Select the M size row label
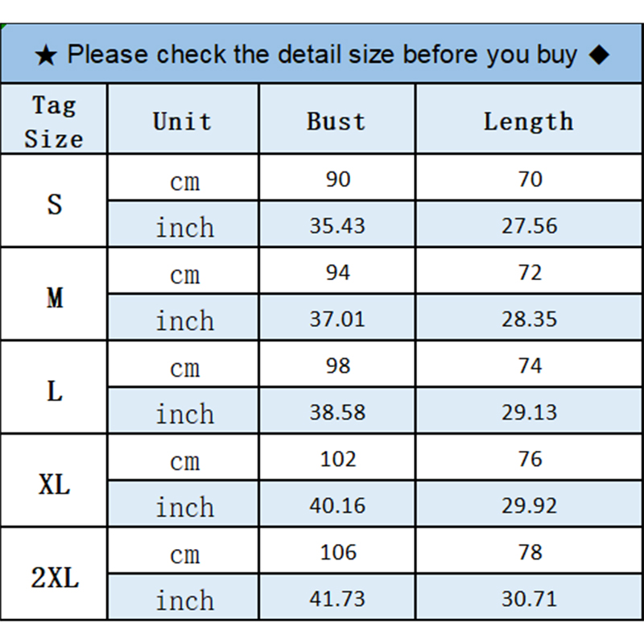The image size is (644, 644). click(x=54, y=298)
